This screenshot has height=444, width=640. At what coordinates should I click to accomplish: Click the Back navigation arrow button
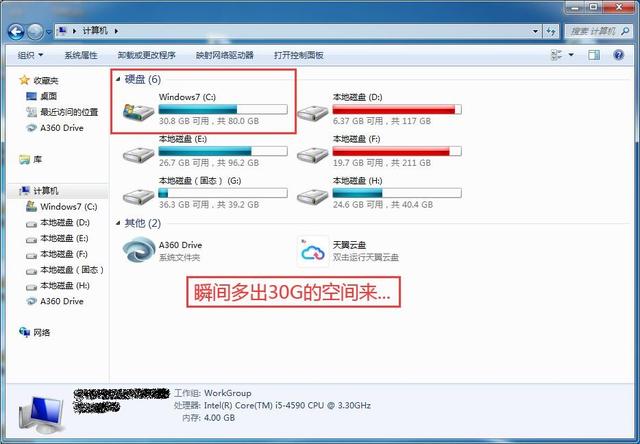pyautogui.click(x=16, y=31)
